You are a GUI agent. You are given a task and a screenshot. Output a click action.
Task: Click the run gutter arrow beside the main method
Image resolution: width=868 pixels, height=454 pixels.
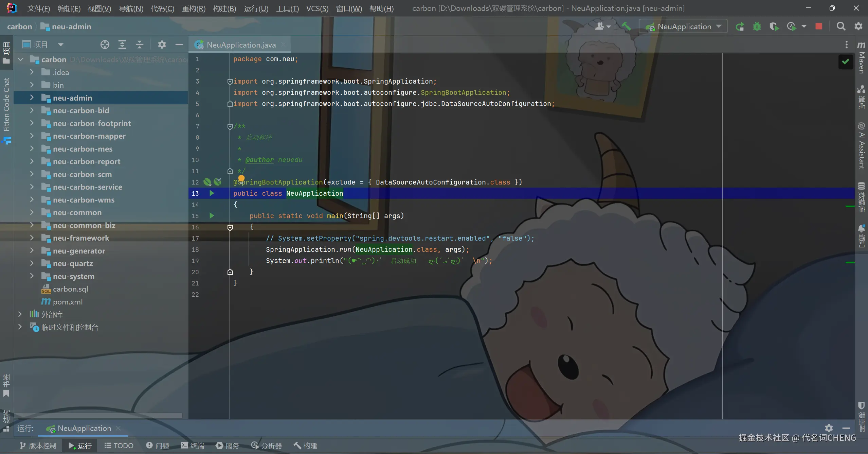click(x=212, y=216)
